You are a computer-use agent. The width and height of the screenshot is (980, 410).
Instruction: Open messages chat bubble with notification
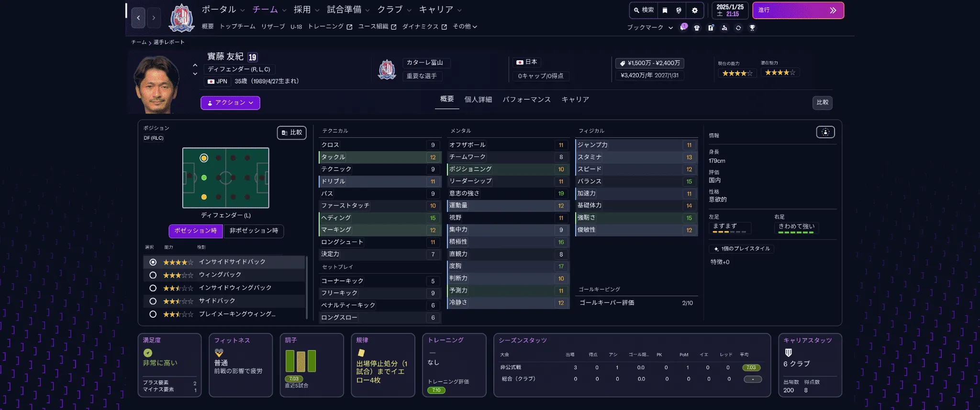683,27
